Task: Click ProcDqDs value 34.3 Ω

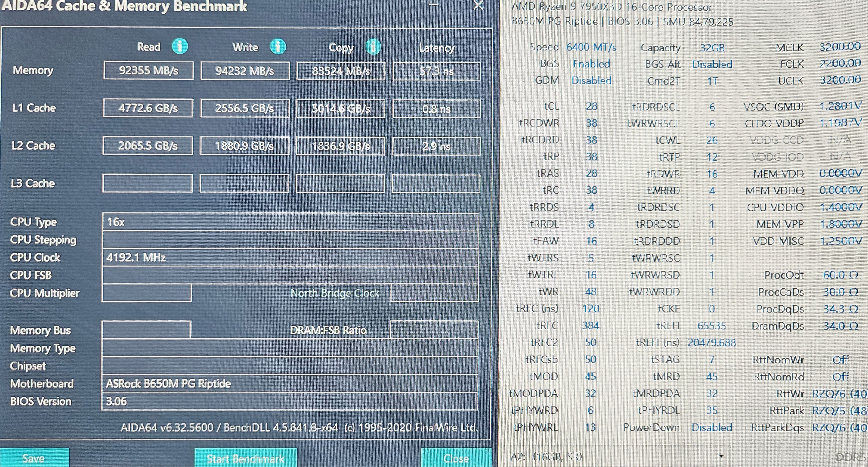Action: click(x=841, y=309)
